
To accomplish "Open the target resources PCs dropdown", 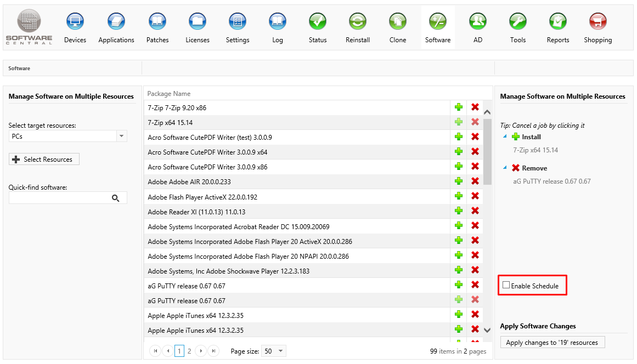I will click(x=122, y=136).
